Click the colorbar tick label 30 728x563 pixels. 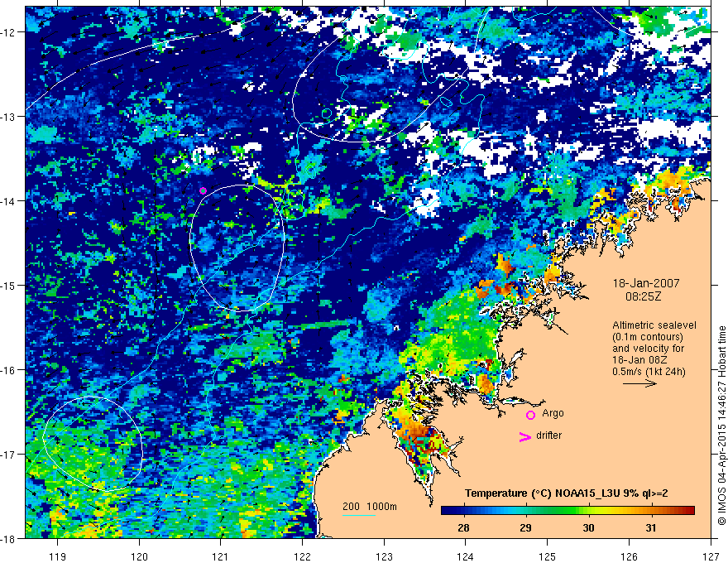coord(588,527)
